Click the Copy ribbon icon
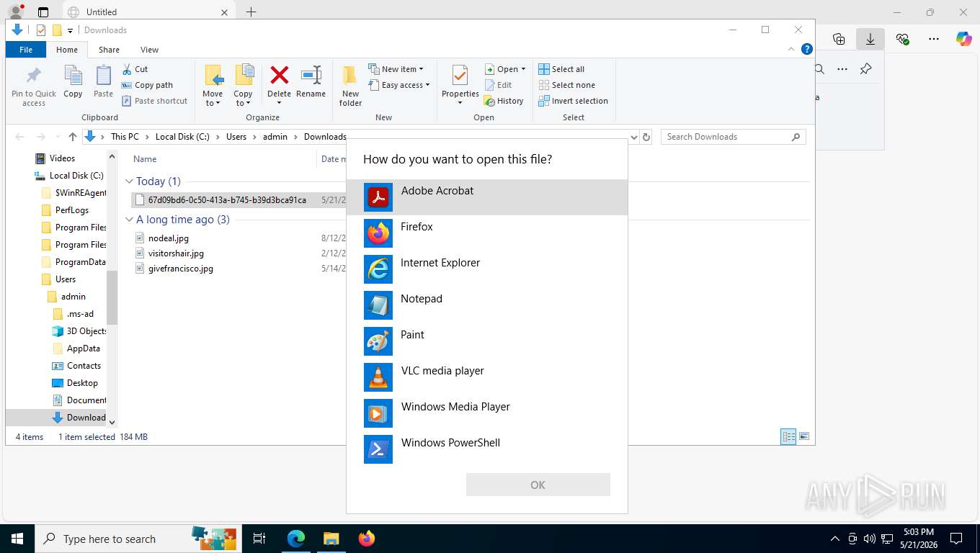980x553 pixels. (73, 81)
